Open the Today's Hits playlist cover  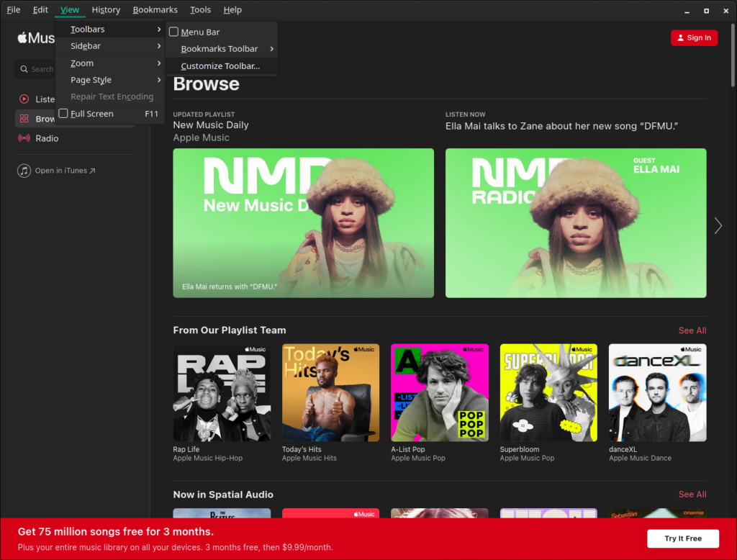tap(330, 392)
